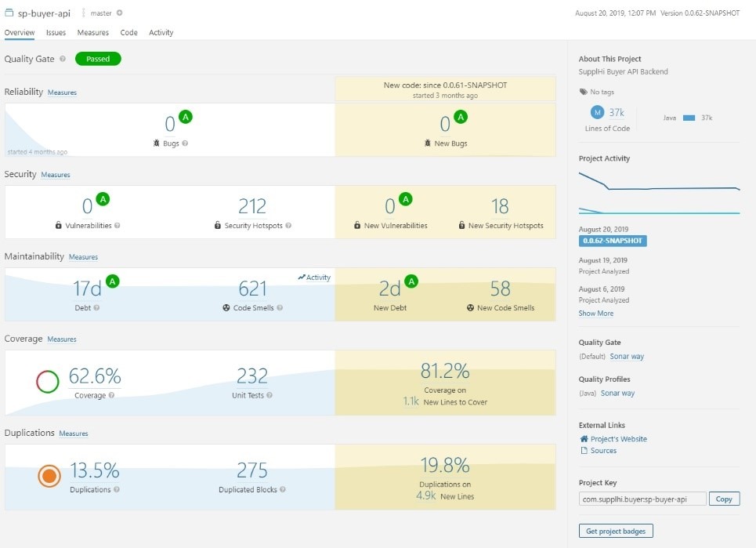The width and height of the screenshot is (756, 548).
Task: Click the Quality Gate help icon
Action: click(63, 59)
